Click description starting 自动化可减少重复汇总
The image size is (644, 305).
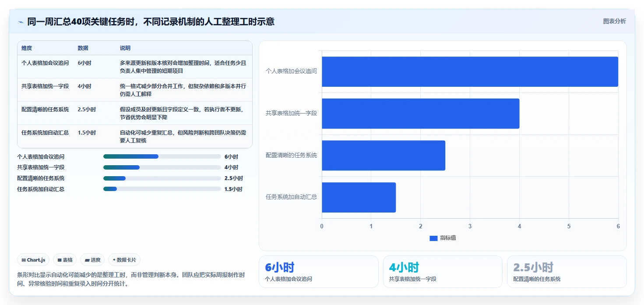click(183, 136)
